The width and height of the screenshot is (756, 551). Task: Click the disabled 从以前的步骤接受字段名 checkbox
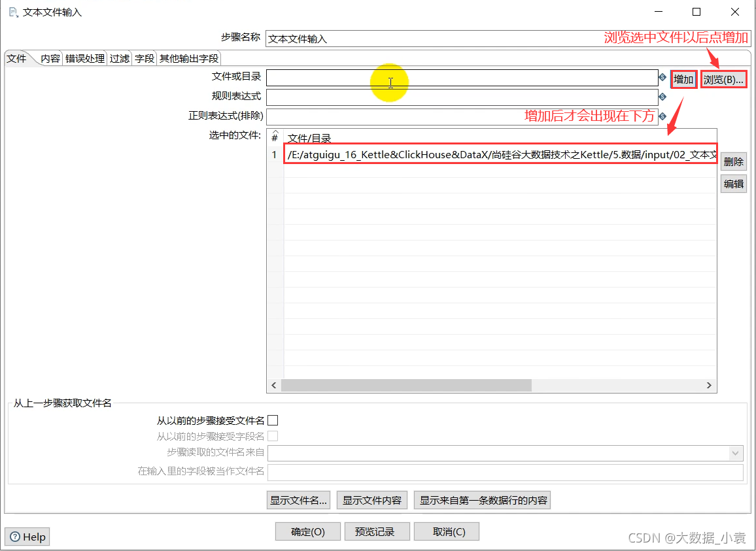(x=273, y=436)
